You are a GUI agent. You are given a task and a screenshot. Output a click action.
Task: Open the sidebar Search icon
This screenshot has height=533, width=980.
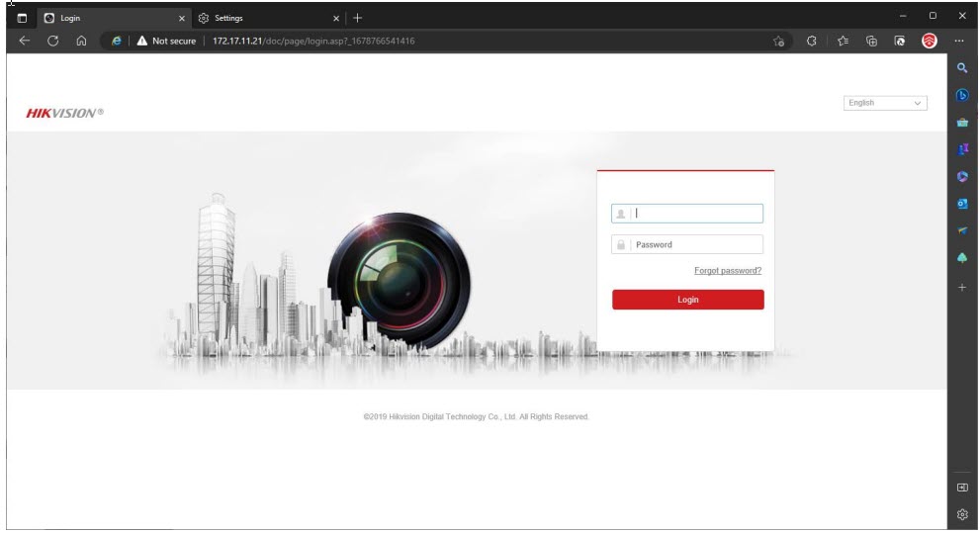(962, 68)
